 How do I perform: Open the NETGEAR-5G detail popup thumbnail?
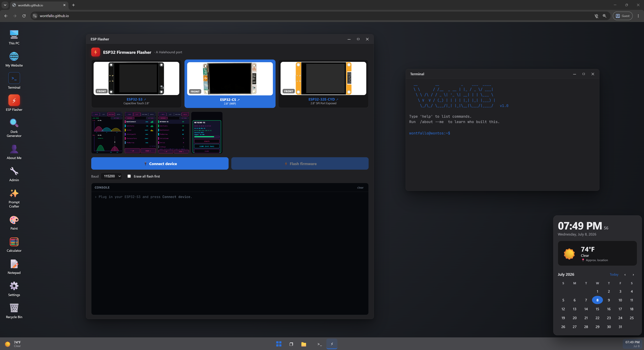coord(207,133)
